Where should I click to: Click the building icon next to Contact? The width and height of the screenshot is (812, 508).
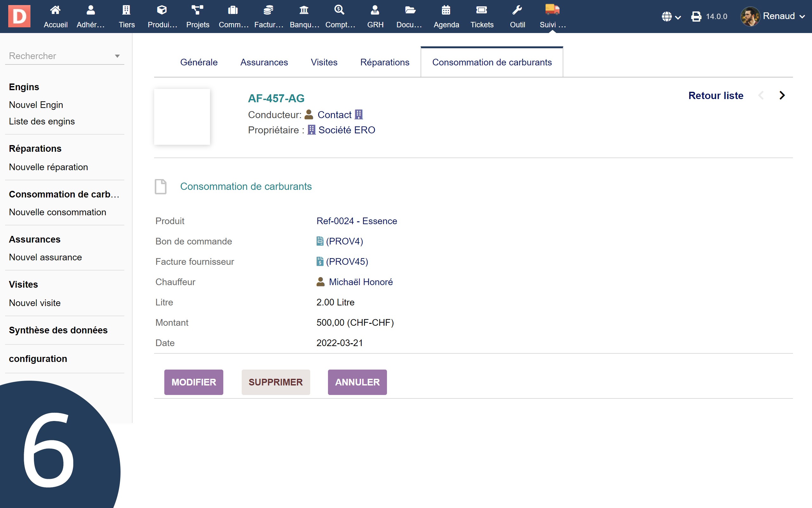(359, 115)
